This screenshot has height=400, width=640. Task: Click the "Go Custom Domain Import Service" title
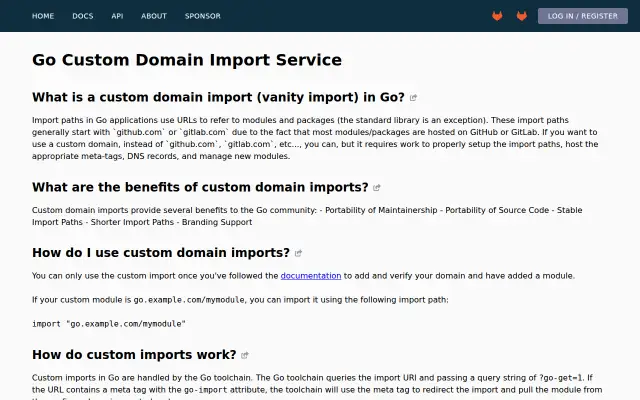187,60
